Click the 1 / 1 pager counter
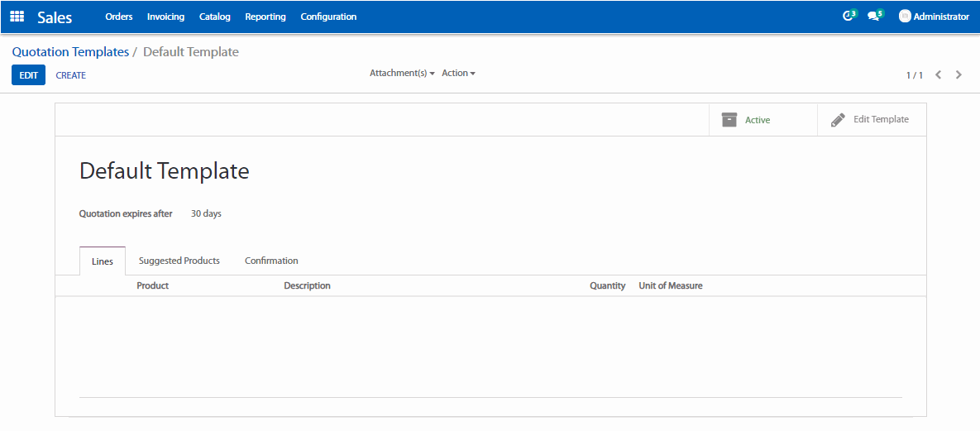 (x=914, y=75)
